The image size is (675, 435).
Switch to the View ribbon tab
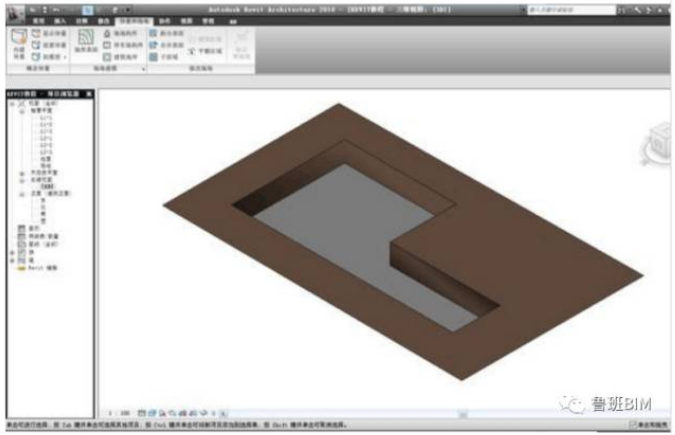[x=186, y=21]
